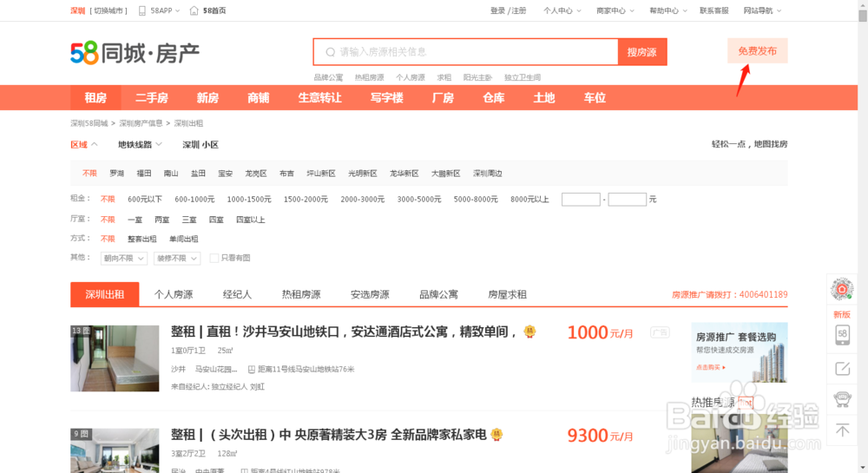Click the 热租房源 hot search link

pos(369,77)
